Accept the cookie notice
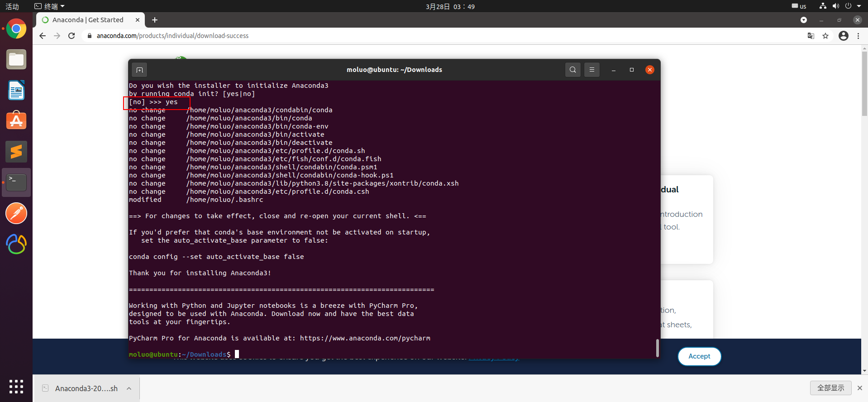The image size is (868, 402). pyautogui.click(x=699, y=356)
